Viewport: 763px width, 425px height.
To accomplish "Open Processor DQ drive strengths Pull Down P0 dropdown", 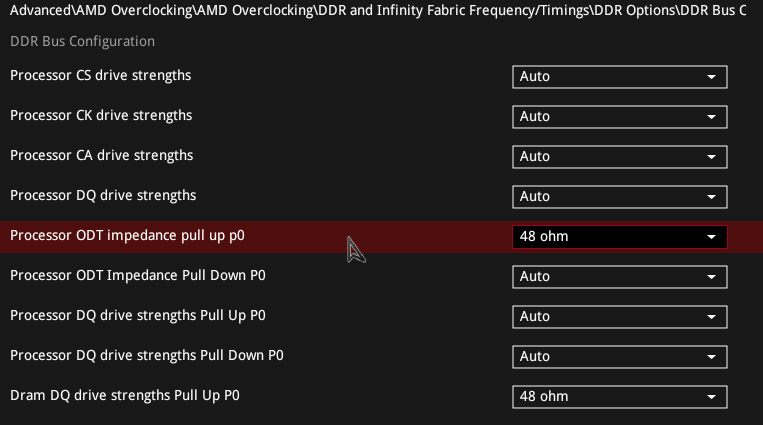I will (x=619, y=357).
